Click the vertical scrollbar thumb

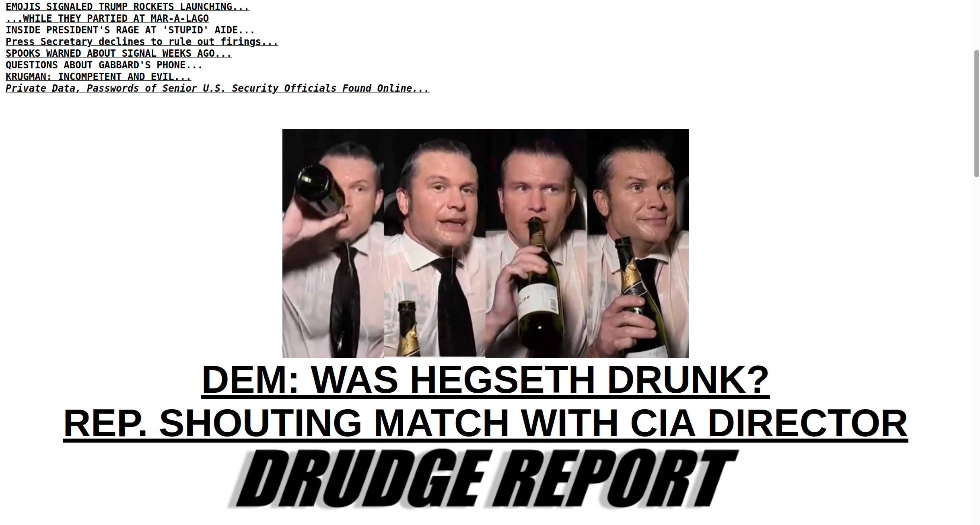(976, 113)
